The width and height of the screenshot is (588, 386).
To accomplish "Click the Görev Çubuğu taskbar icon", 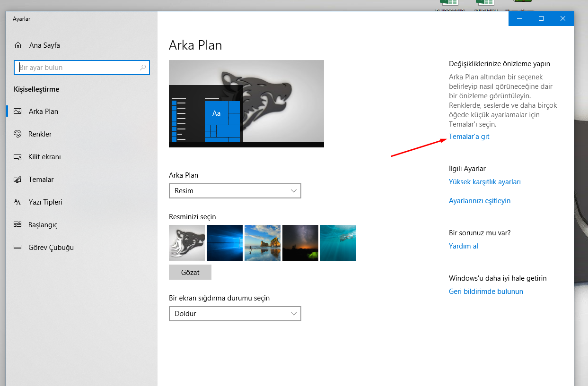I will tap(18, 248).
